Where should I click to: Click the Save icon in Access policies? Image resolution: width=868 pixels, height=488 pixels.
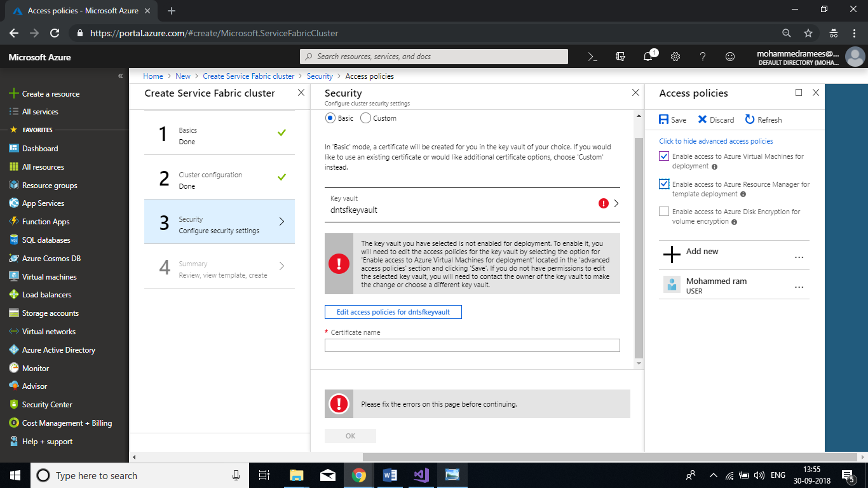[x=672, y=119]
